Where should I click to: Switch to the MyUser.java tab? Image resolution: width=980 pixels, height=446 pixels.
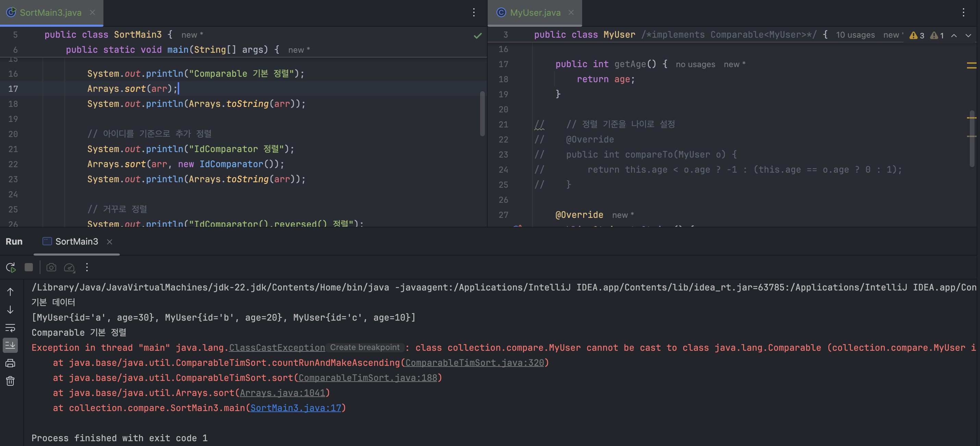tap(535, 13)
